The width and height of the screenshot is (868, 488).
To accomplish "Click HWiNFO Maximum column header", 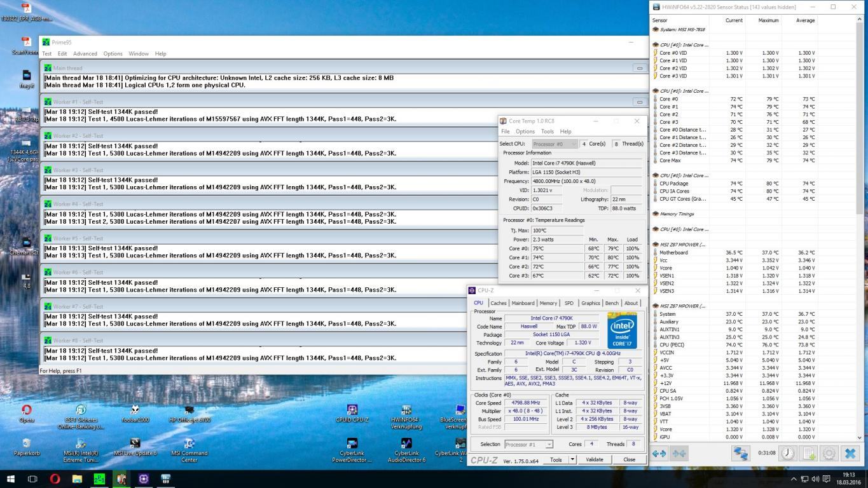I will pyautogui.click(x=768, y=20).
